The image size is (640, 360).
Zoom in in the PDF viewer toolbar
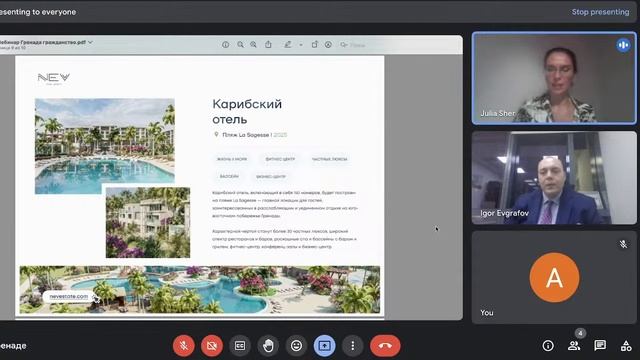tap(253, 45)
